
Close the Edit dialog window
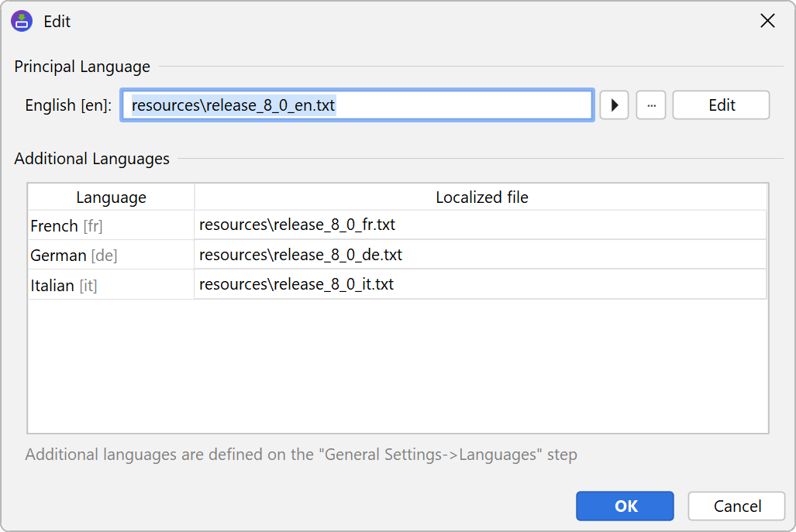[x=767, y=21]
